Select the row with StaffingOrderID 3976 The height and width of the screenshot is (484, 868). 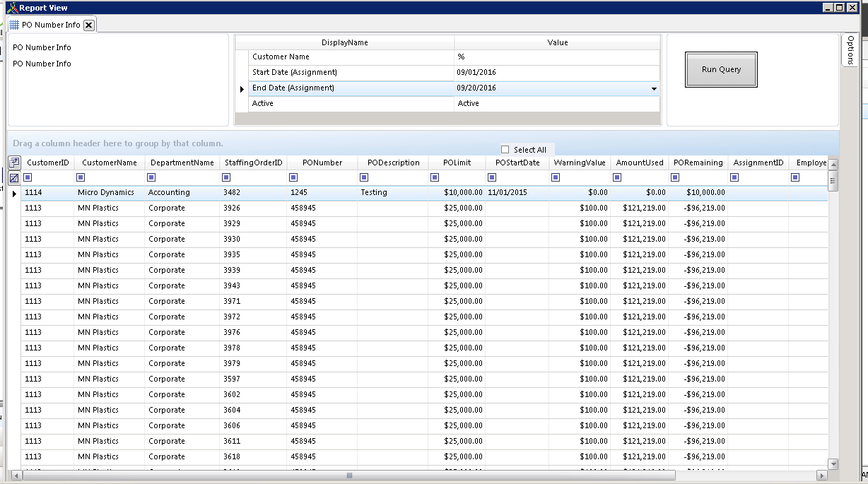(x=424, y=332)
